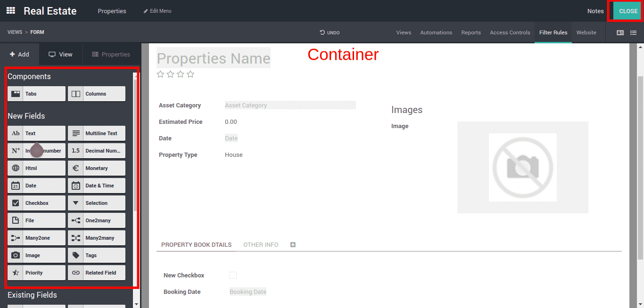Add a Checkbox field from sidebar
Screen dimensions: 644x308
point(36,203)
